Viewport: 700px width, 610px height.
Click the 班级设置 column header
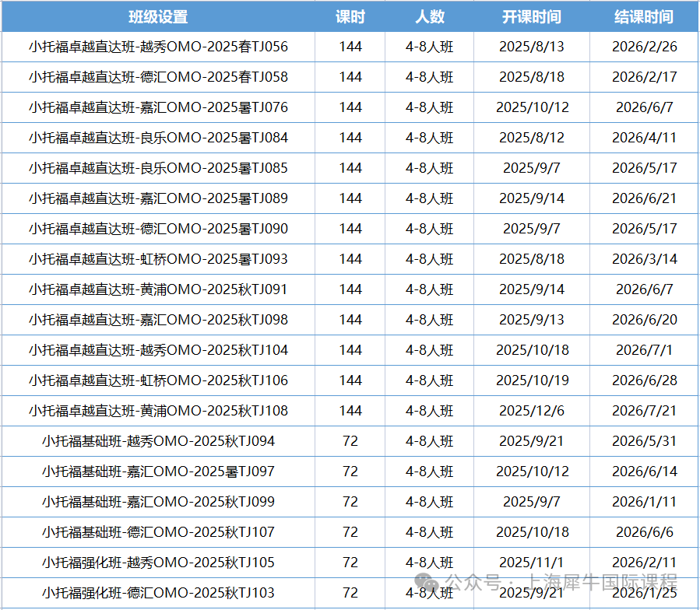coord(158,16)
